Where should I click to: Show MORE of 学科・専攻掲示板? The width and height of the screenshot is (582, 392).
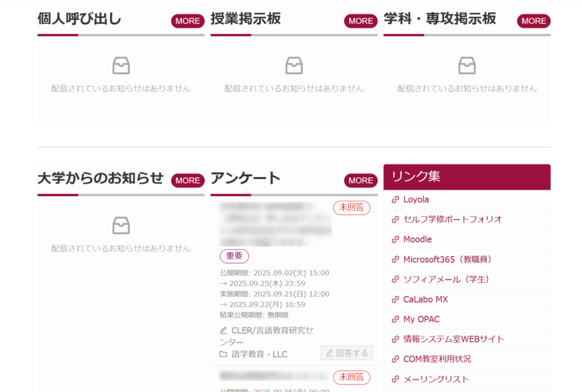(x=533, y=21)
